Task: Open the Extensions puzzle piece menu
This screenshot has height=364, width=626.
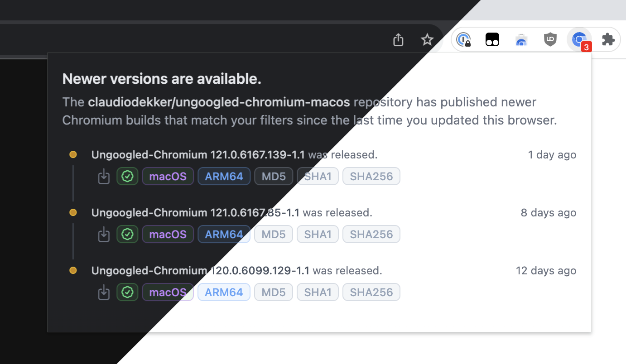Action: [x=608, y=40]
